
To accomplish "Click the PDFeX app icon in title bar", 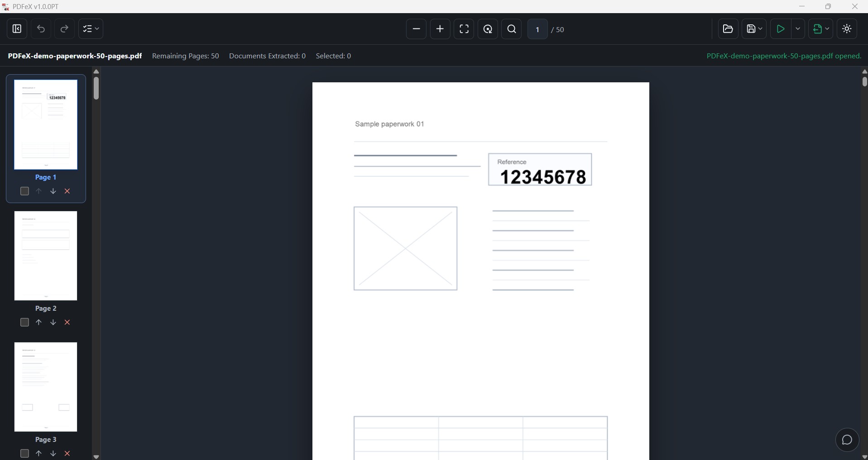I will [x=6, y=7].
